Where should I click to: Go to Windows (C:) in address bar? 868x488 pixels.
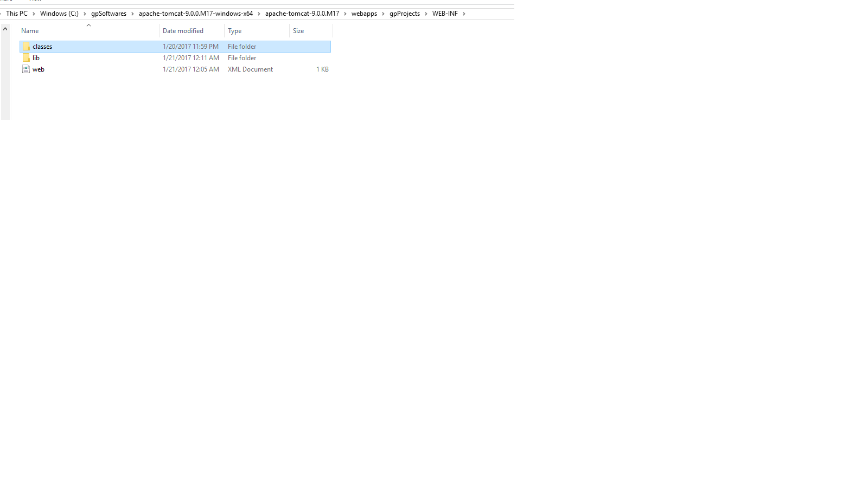click(59, 14)
